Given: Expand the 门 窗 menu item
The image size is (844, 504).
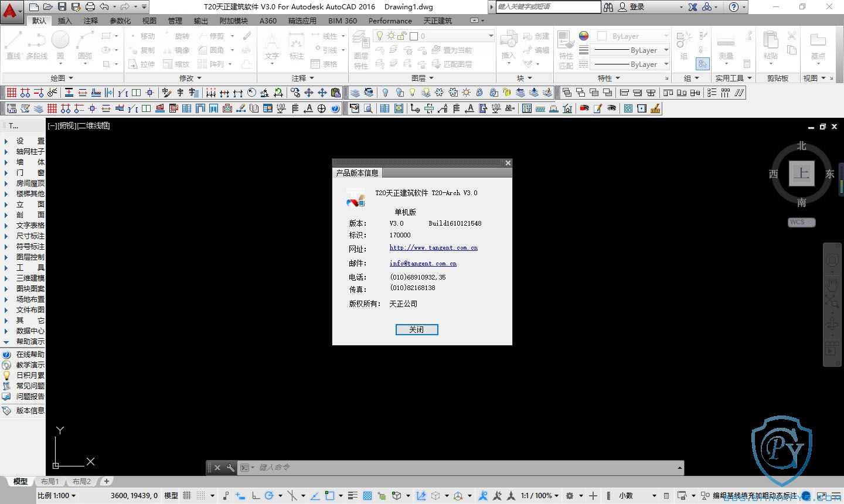Looking at the screenshot, I should (23, 172).
